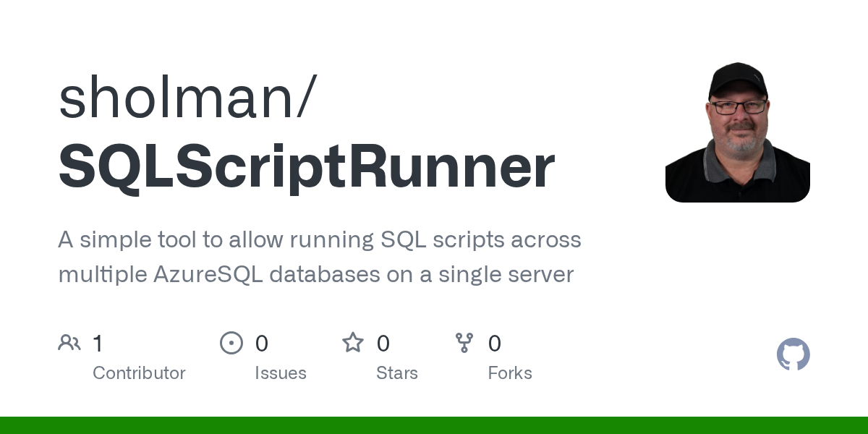The width and height of the screenshot is (868, 434).
Task: Select the star outline to star the repo
Action: 353,343
